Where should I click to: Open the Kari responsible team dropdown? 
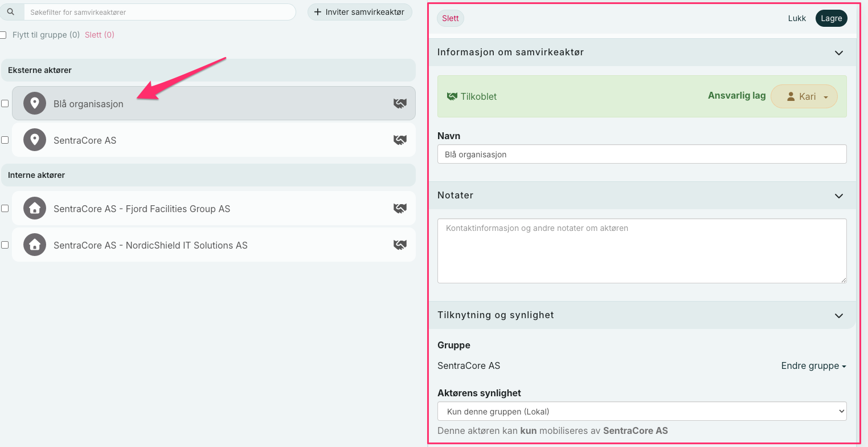coord(804,97)
